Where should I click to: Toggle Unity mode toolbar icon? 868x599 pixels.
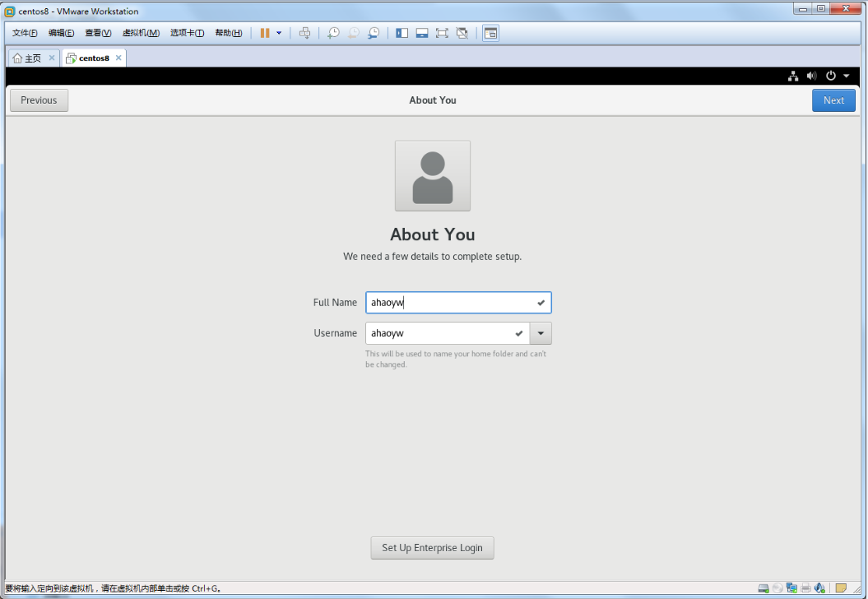coord(462,33)
